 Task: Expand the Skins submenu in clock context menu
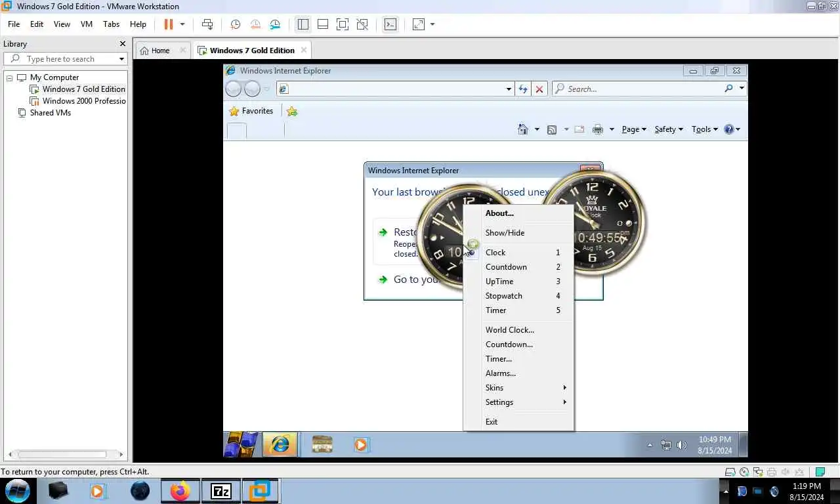[518, 388]
